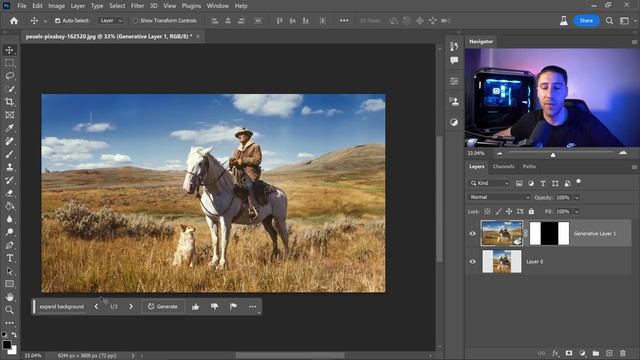Open the Kind filter dropdown
This screenshot has height=360, width=640.
489,183
